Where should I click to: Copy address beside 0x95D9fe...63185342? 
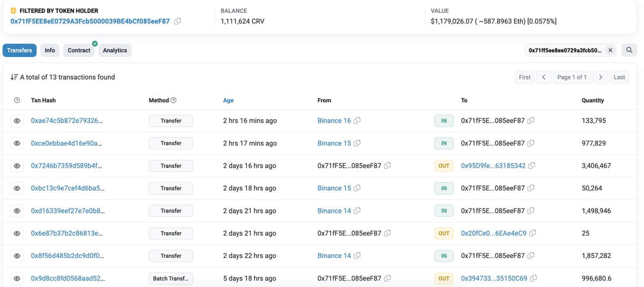click(x=532, y=166)
